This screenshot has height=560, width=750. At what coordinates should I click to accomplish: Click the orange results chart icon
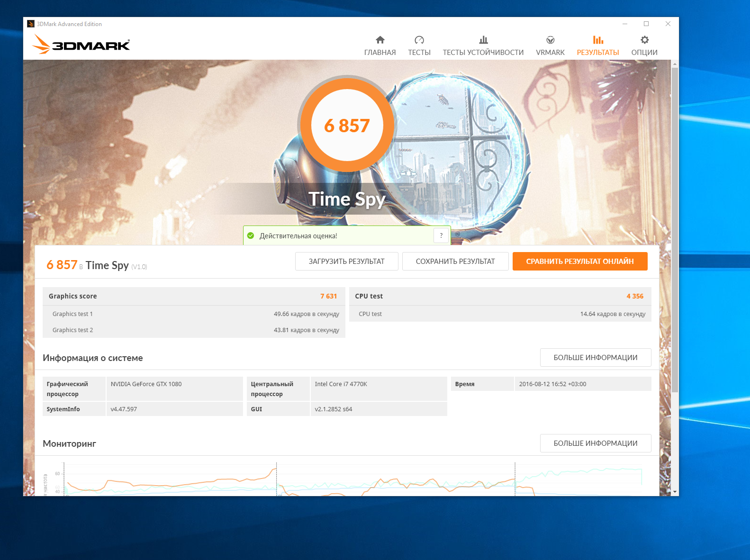(598, 40)
